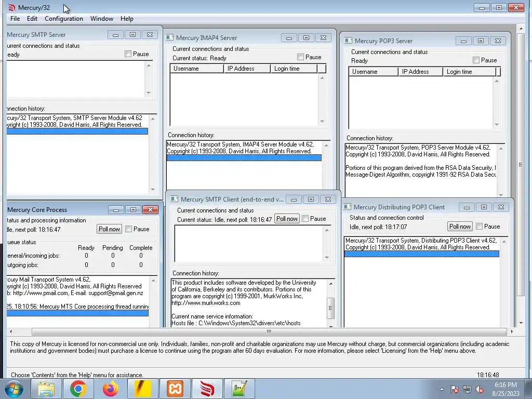
Task: Click the Mercury SMTP Client window icon
Action: pos(174,199)
